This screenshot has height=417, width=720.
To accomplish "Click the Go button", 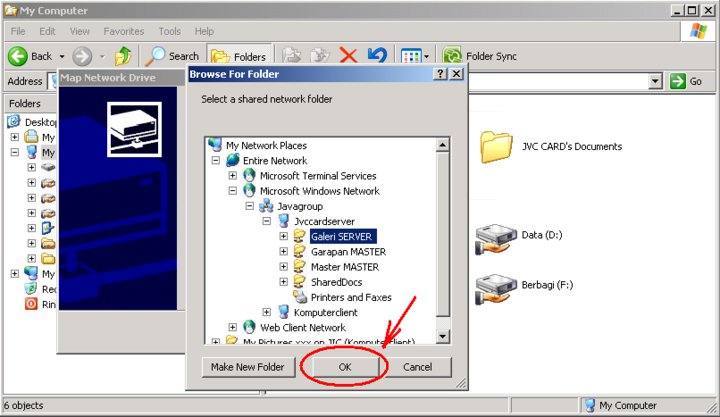I will [x=686, y=81].
